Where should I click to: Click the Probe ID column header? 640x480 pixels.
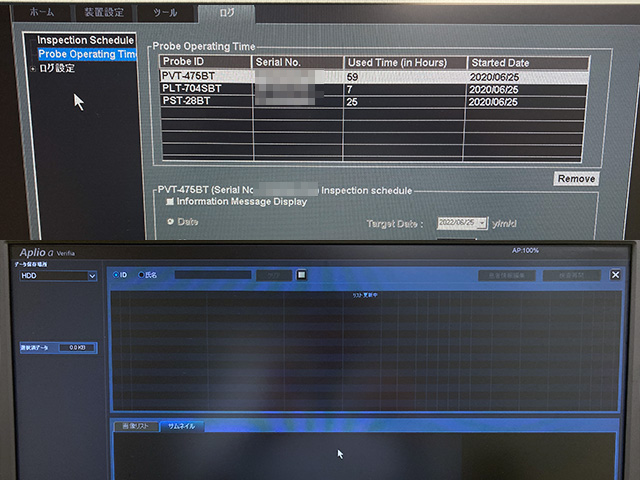(205, 62)
